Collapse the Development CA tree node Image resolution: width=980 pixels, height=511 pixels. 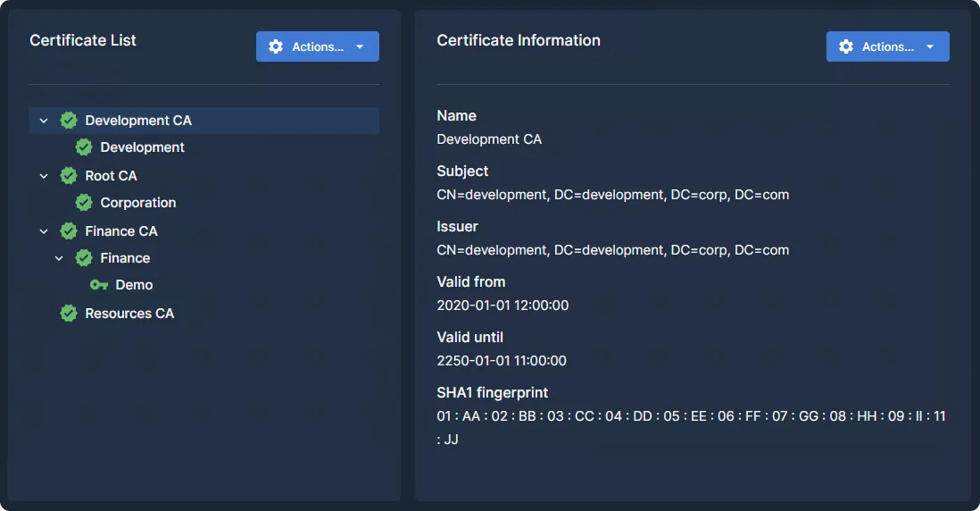point(44,120)
